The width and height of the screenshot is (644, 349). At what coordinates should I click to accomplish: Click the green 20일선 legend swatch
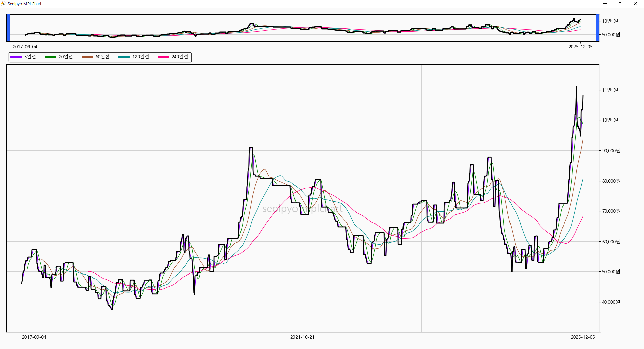50,57
